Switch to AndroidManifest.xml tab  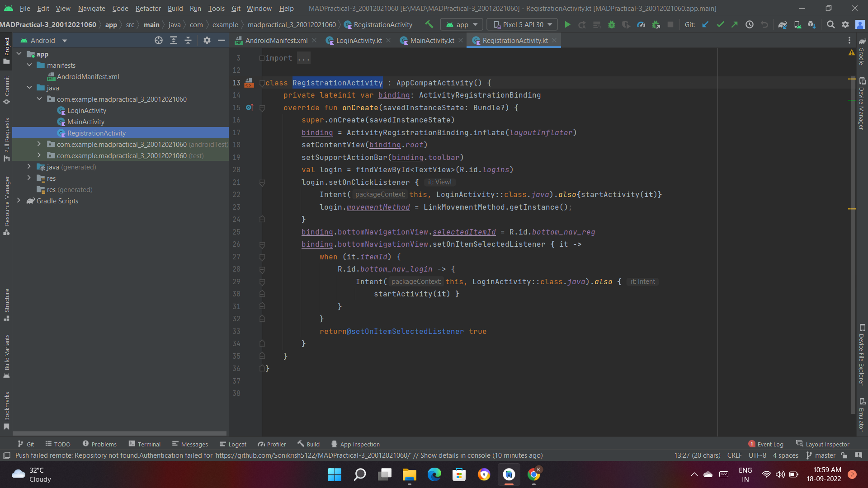[276, 41]
